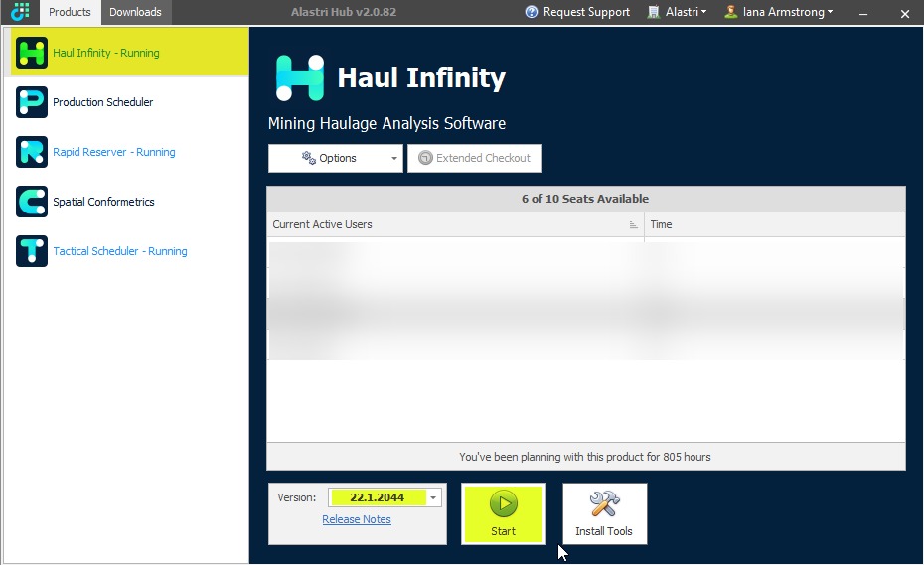This screenshot has width=924, height=565.
Task: Click the 'Version:' label
Action: coord(296,497)
